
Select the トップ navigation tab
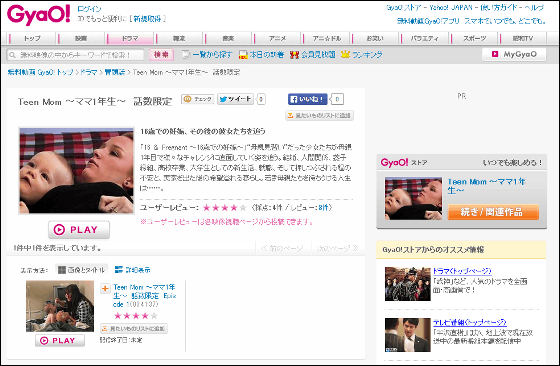[x=32, y=38]
